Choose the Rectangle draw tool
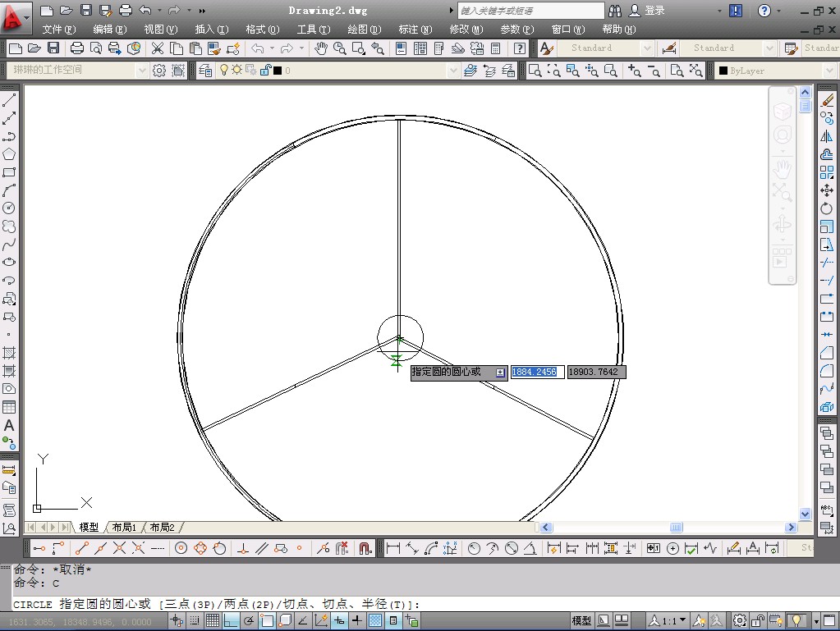 point(9,172)
